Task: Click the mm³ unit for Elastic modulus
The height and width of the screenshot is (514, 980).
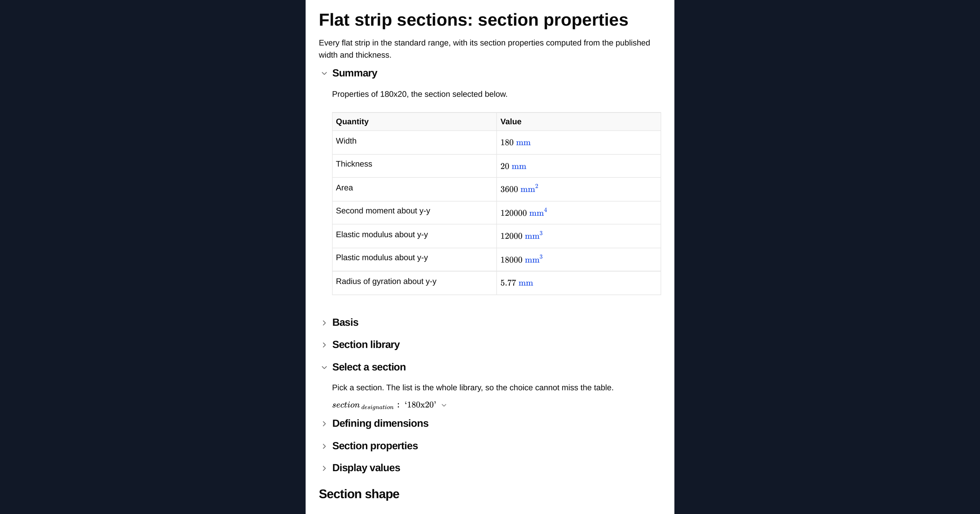Action: tap(534, 235)
